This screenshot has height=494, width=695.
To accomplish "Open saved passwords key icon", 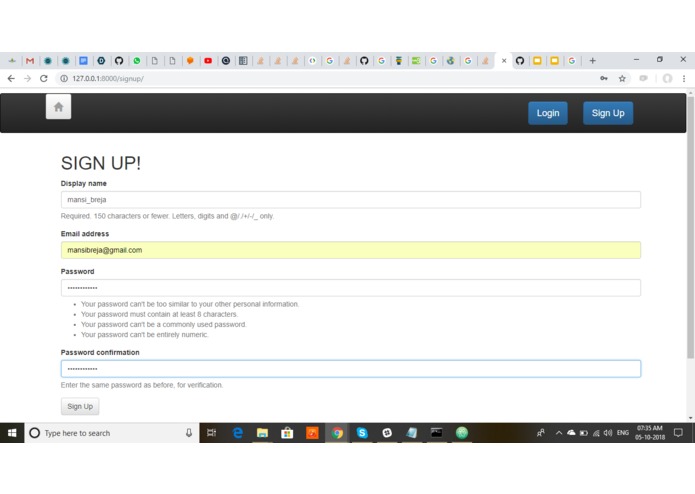I will 604,78.
